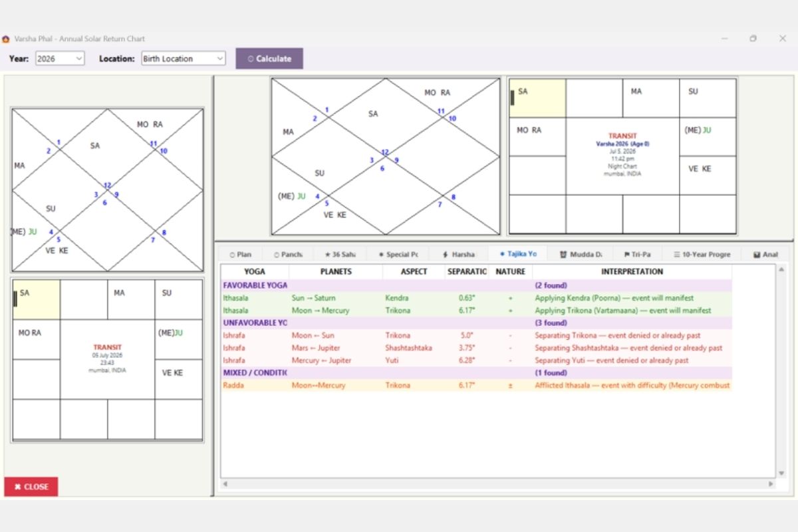Click the SEPARATION column header
798x532 pixels.
[467, 271]
